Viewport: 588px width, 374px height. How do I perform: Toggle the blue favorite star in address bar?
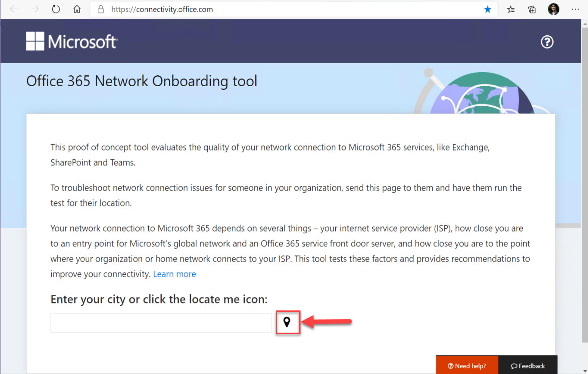(488, 9)
